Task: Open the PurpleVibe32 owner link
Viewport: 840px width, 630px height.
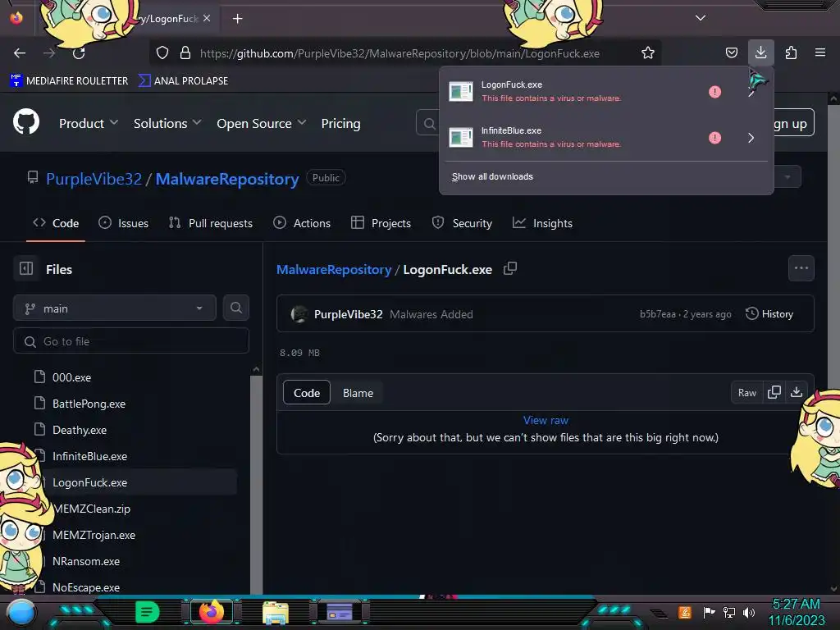Action: pyautogui.click(x=94, y=178)
